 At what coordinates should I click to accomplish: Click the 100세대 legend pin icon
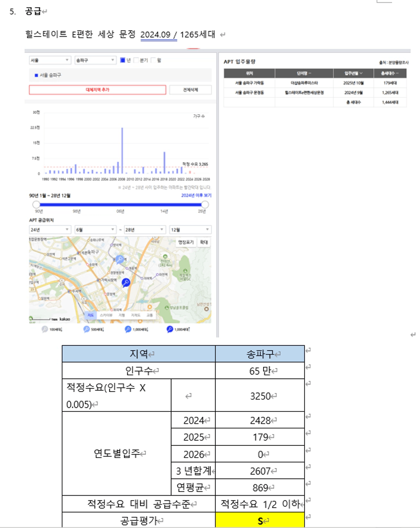(x=45, y=329)
